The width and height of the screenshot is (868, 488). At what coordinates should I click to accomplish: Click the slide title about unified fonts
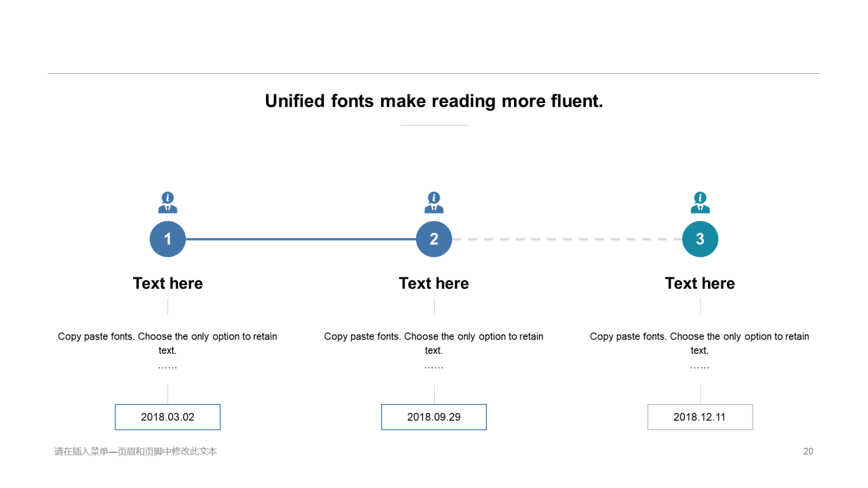coord(434,101)
